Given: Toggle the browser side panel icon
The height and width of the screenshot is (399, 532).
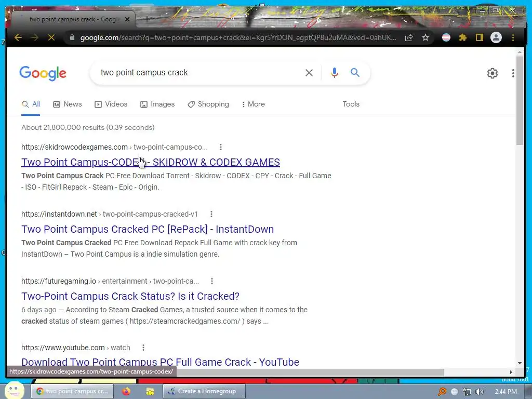Looking at the screenshot, I should coord(479,37).
